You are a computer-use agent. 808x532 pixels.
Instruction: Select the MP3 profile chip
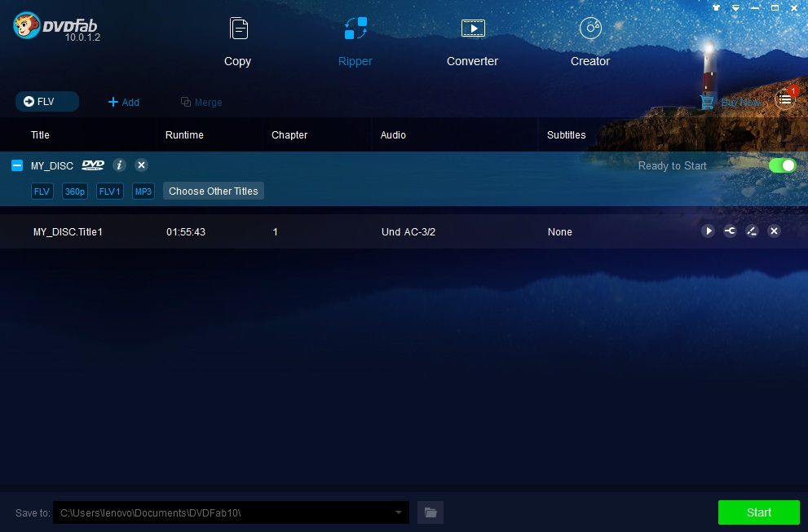coord(143,191)
